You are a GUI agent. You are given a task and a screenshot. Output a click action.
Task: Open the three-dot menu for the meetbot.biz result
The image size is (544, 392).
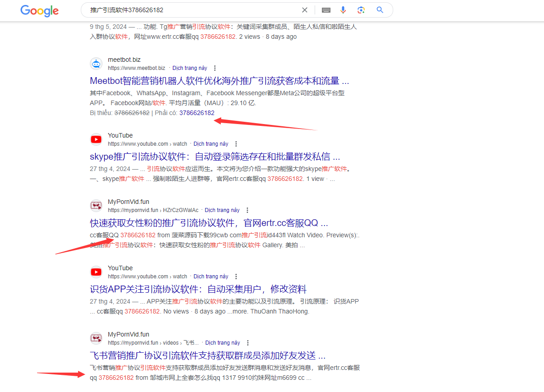click(214, 68)
